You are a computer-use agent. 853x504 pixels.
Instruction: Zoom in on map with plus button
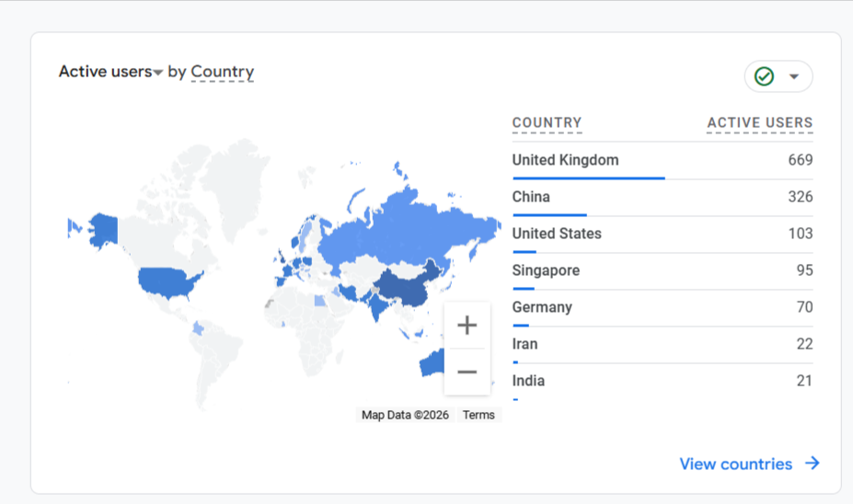(x=467, y=326)
